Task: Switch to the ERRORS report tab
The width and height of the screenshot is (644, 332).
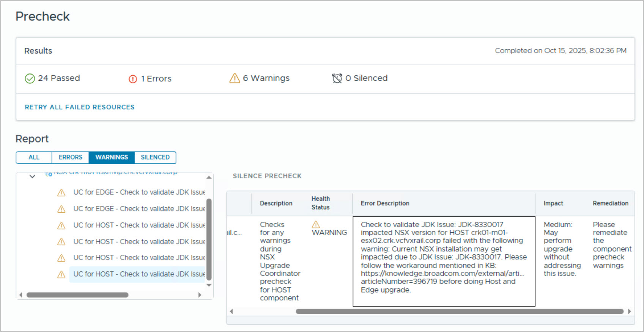Action: tap(70, 157)
